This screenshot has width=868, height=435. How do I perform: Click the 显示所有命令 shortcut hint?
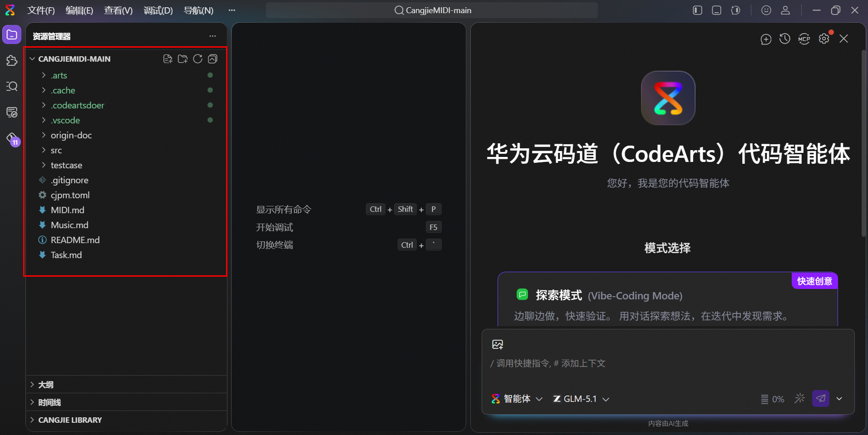(349, 209)
